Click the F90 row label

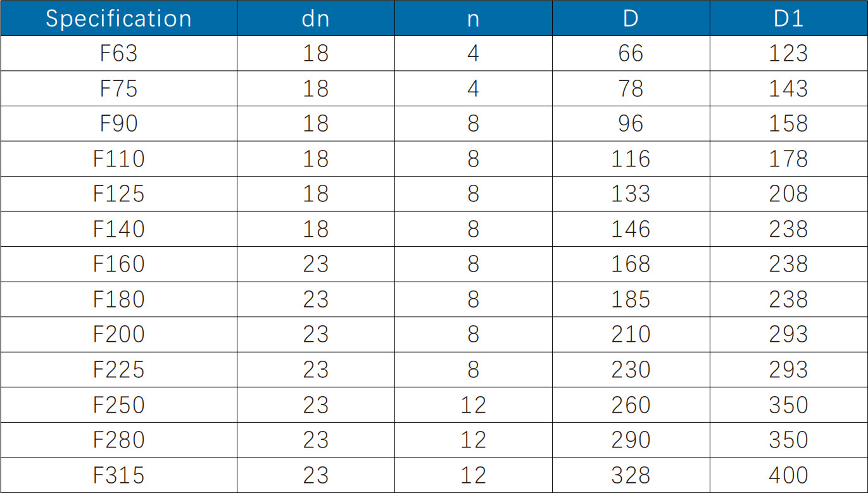(118, 123)
